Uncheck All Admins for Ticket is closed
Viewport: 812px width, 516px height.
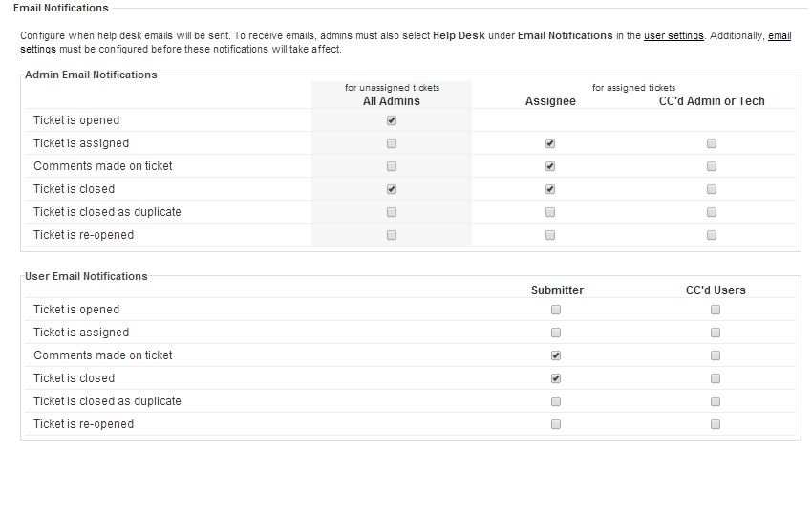392,189
